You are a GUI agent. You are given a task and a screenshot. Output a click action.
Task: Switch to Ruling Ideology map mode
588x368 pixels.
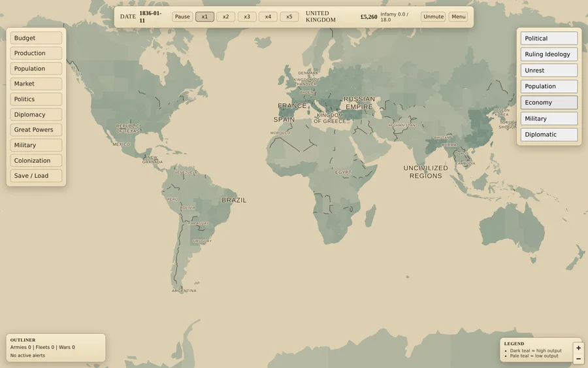(x=549, y=54)
